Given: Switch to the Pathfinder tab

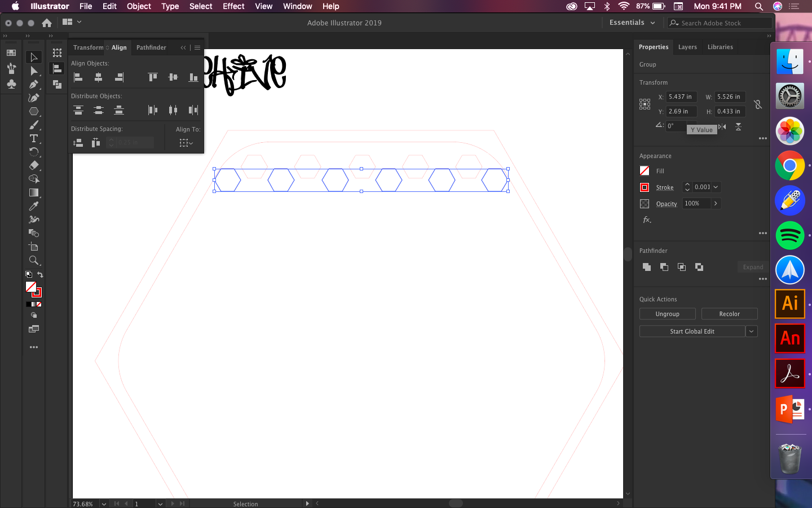Looking at the screenshot, I should [x=151, y=47].
